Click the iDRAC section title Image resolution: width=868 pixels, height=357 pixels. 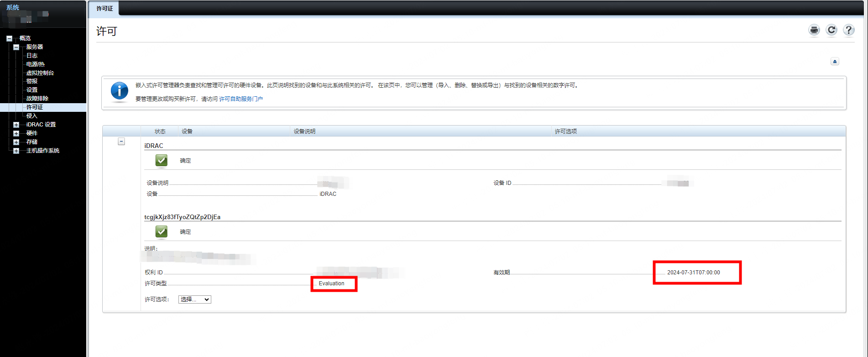(x=154, y=146)
